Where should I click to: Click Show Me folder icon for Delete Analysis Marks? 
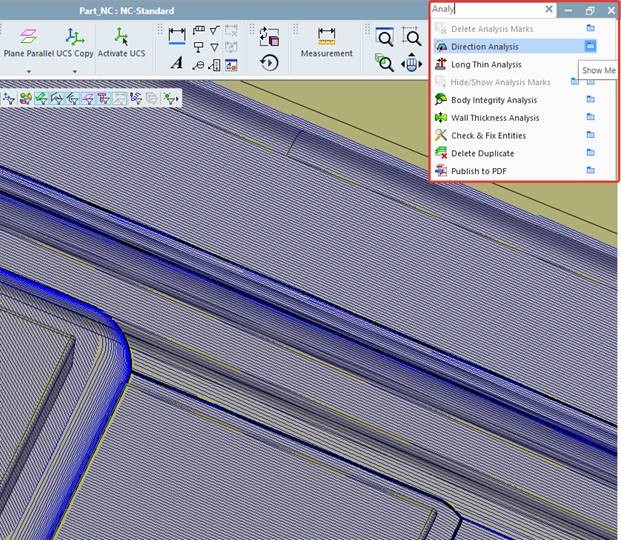pos(591,28)
